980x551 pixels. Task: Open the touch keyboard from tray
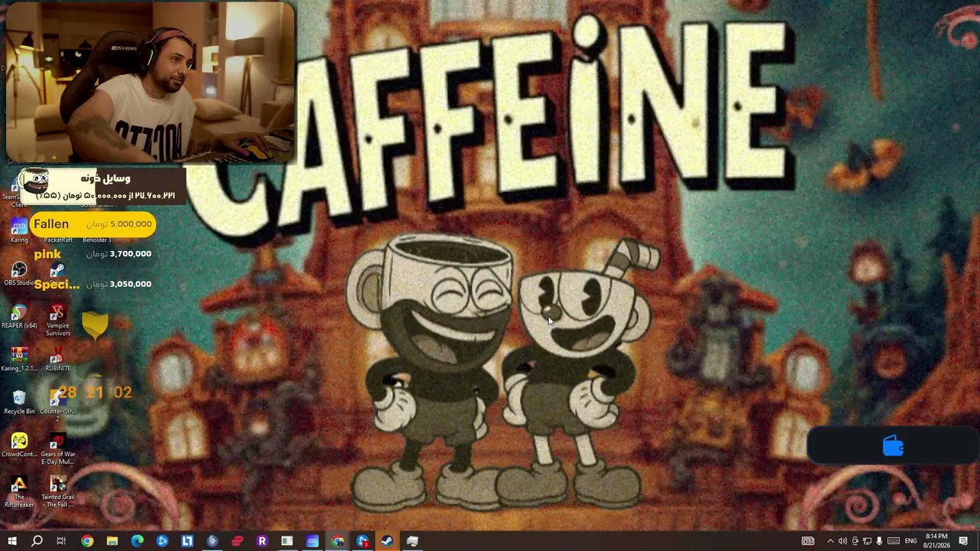point(893,541)
